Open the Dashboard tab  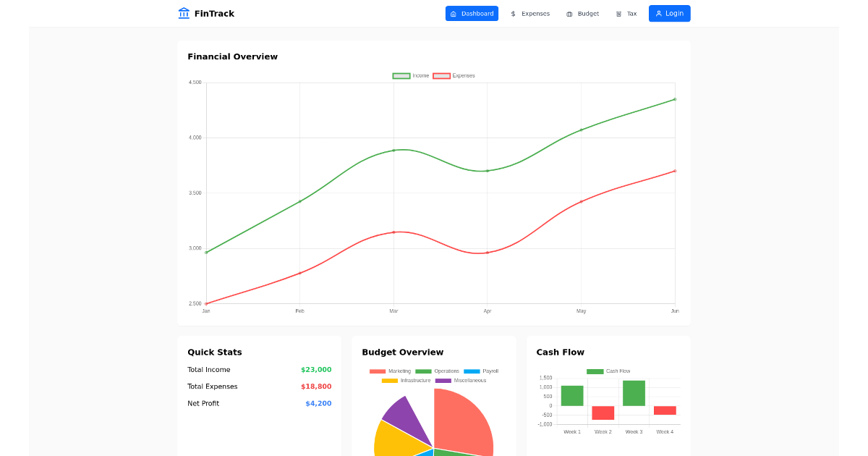(x=472, y=13)
